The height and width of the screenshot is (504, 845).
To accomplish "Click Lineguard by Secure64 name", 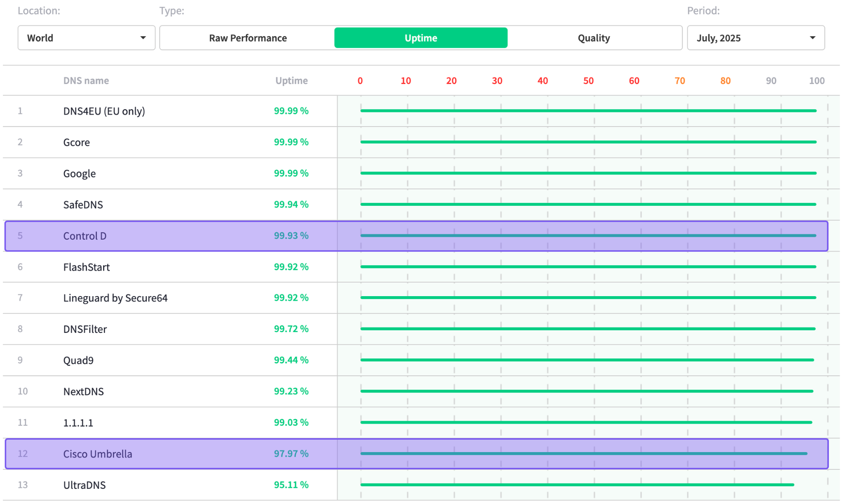I will (x=115, y=298).
